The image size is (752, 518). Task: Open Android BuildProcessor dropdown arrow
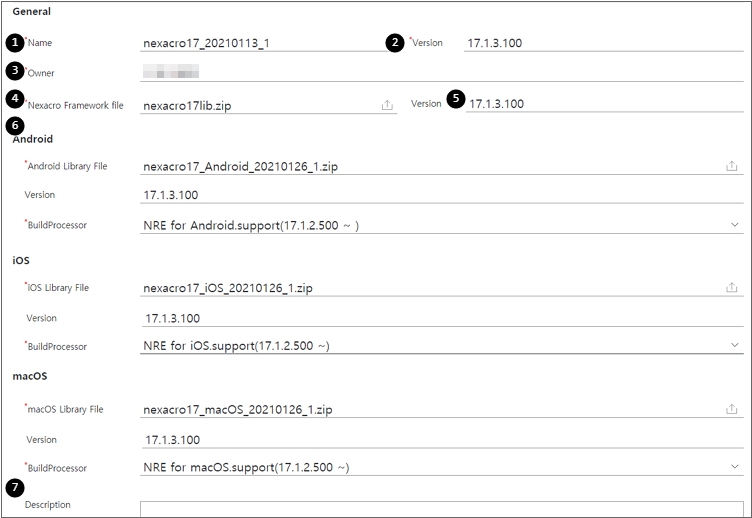click(x=734, y=224)
